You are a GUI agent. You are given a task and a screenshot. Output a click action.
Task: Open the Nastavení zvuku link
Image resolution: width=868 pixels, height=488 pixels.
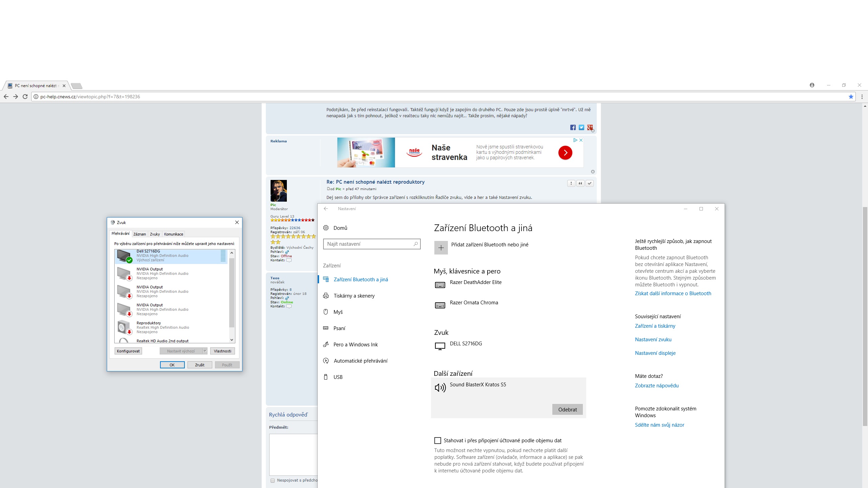click(x=653, y=340)
